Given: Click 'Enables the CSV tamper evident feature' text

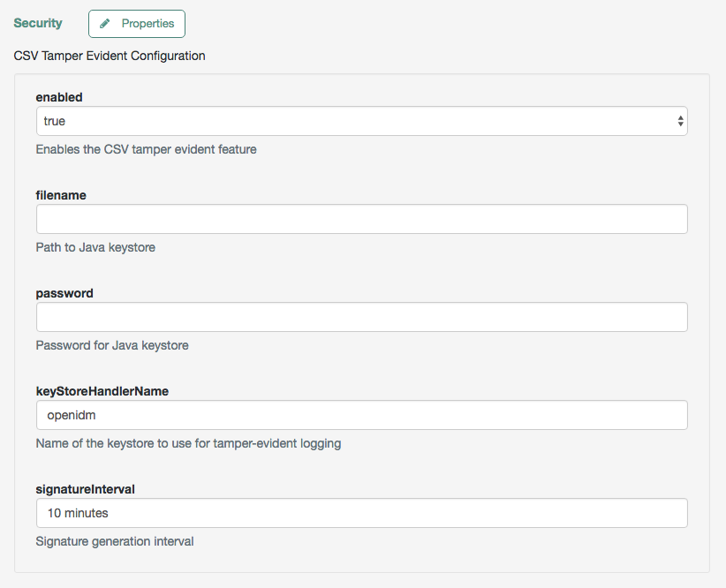Looking at the screenshot, I should 147,149.
